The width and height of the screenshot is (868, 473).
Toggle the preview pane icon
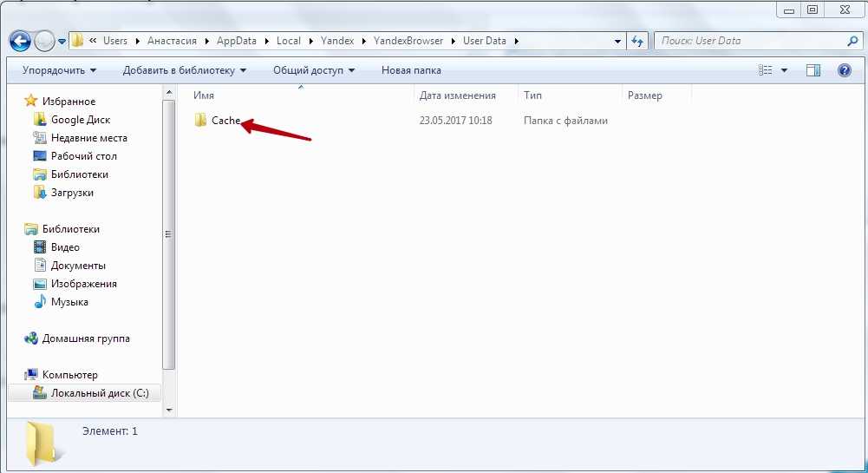[813, 70]
